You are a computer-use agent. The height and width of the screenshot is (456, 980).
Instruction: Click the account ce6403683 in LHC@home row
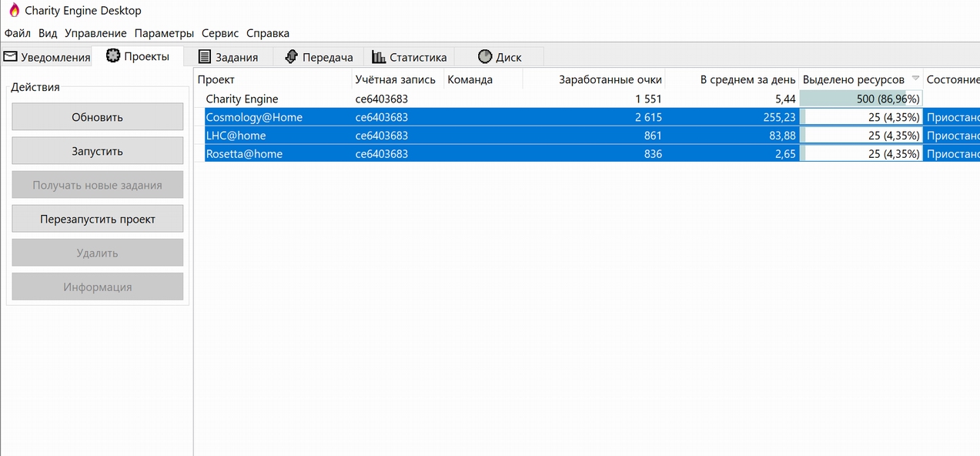coord(381,136)
